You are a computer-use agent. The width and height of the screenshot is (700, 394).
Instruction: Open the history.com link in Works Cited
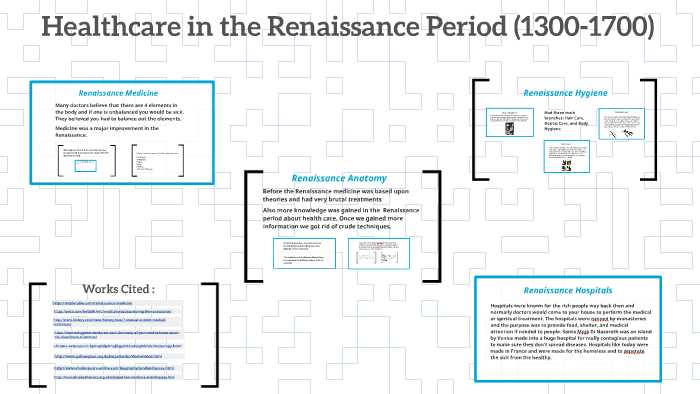pos(109,322)
